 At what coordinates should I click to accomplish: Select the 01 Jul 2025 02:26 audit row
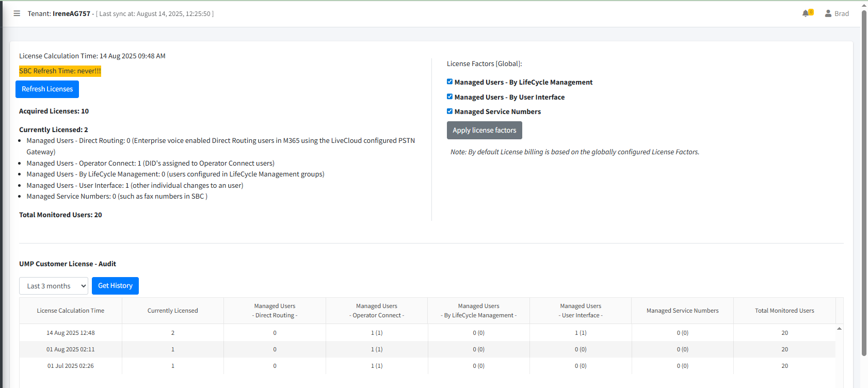click(x=427, y=366)
